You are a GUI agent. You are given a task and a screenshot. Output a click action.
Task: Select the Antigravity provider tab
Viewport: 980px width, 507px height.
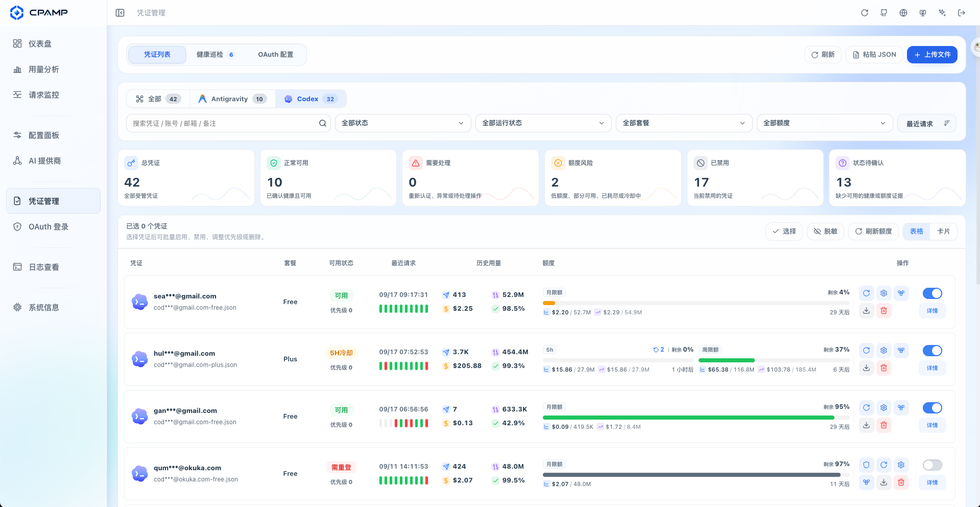(232, 99)
